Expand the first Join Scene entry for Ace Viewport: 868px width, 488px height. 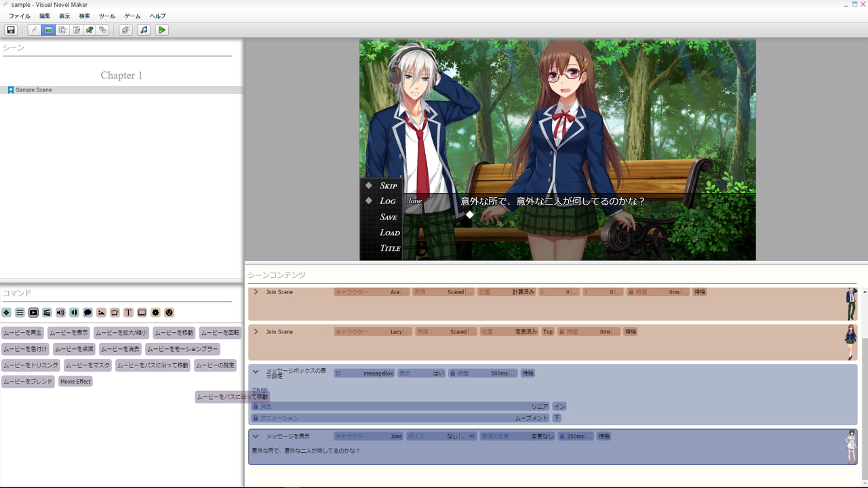click(x=256, y=292)
